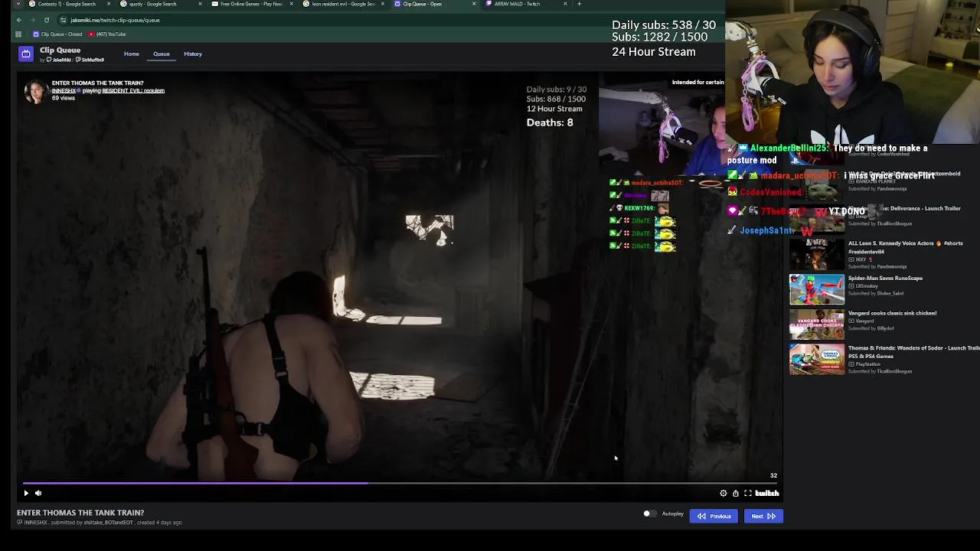Click the streamer avatar in the clip header
The height and width of the screenshot is (551, 980).
point(35,91)
